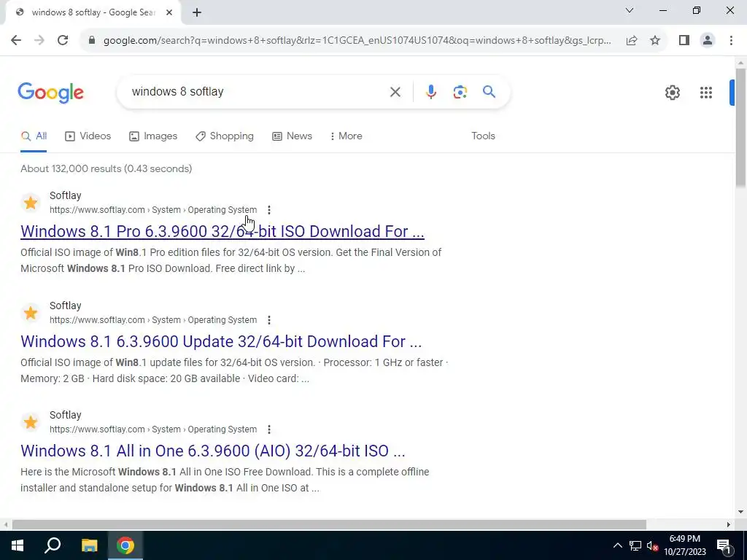Open the taskbar clock showing 6:49 PM

tap(685, 545)
